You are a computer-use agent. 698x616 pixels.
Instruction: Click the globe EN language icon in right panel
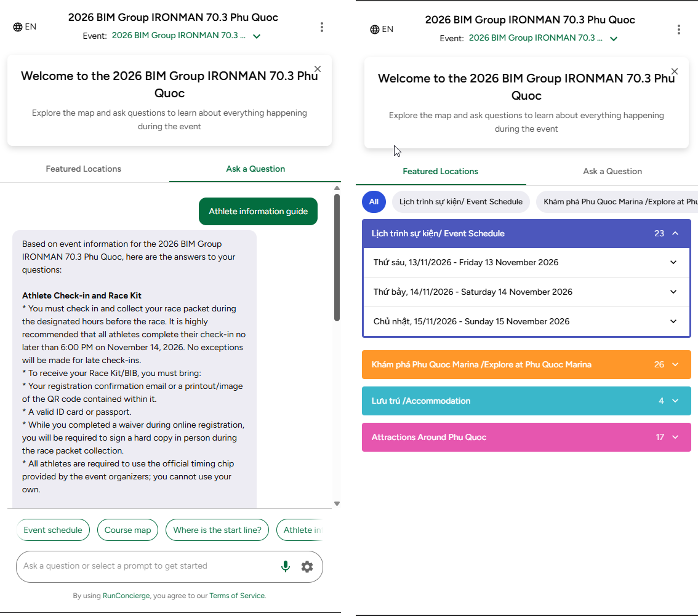(382, 29)
